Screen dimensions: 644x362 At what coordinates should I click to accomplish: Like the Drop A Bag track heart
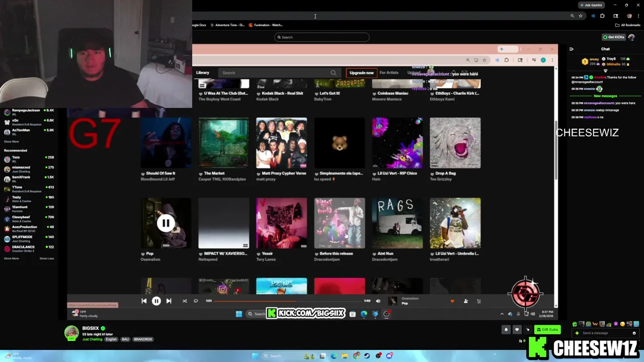[x=432, y=173]
